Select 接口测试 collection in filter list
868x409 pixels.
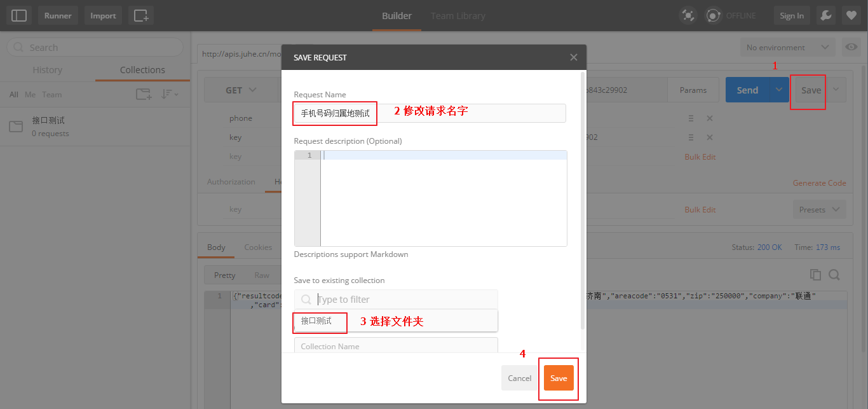point(316,321)
